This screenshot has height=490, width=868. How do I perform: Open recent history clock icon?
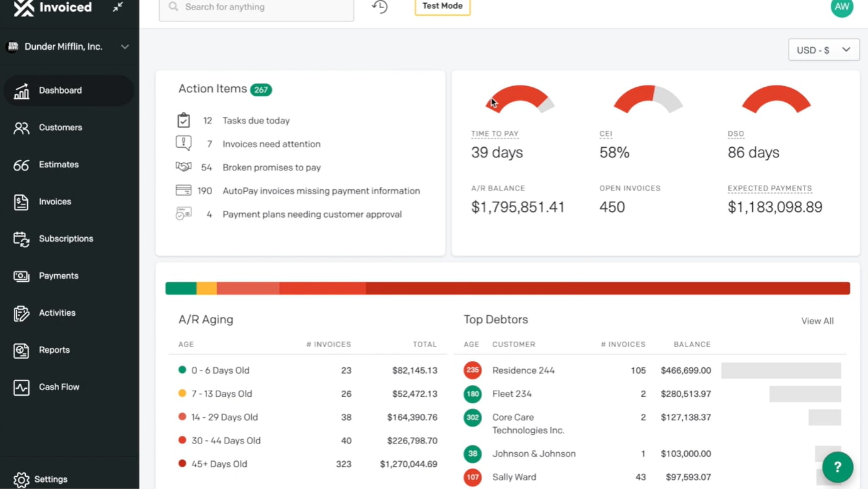380,6
